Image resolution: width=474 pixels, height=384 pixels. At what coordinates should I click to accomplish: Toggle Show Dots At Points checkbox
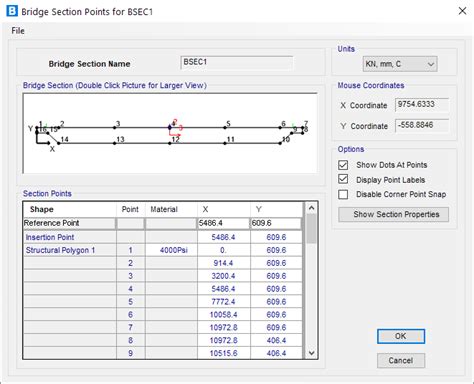[x=343, y=165]
